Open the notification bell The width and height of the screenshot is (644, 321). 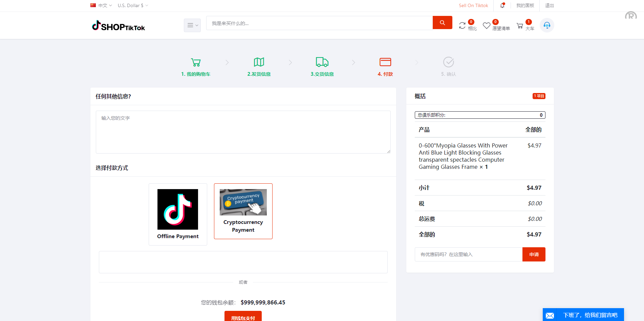[x=502, y=5]
